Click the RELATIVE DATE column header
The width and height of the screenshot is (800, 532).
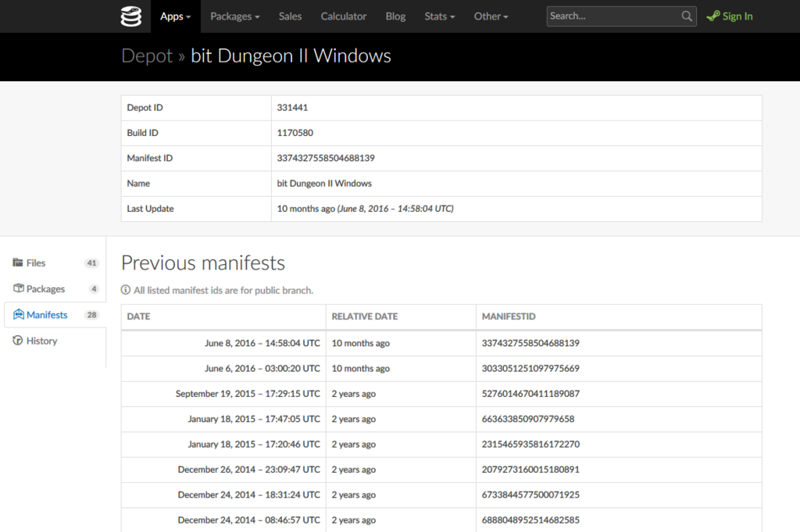tap(401, 316)
